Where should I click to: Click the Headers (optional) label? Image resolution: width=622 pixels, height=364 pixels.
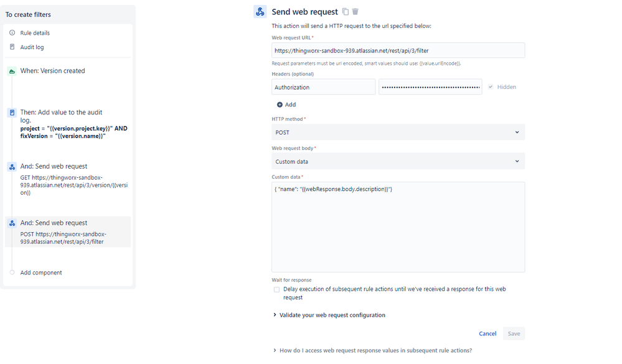pyautogui.click(x=293, y=74)
